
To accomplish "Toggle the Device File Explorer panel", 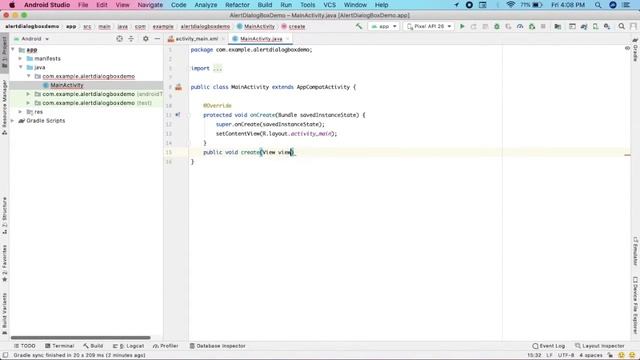I will tap(635, 305).
